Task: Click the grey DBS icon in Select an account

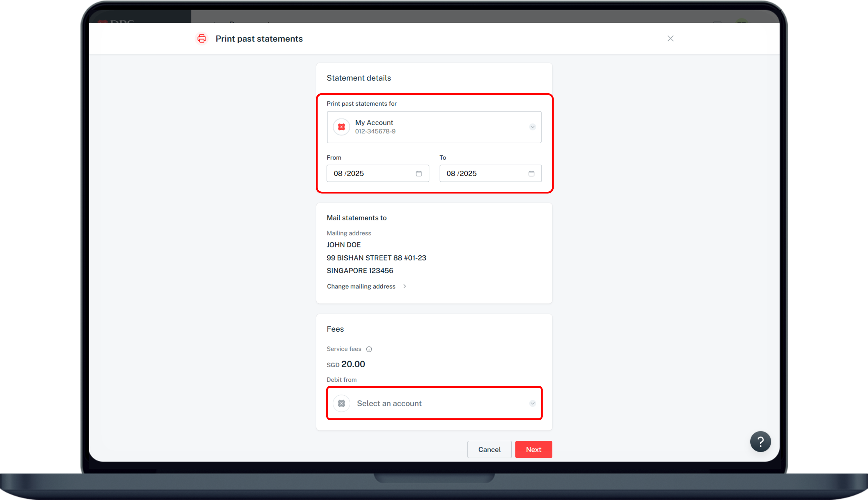Action: click(341, 403)
